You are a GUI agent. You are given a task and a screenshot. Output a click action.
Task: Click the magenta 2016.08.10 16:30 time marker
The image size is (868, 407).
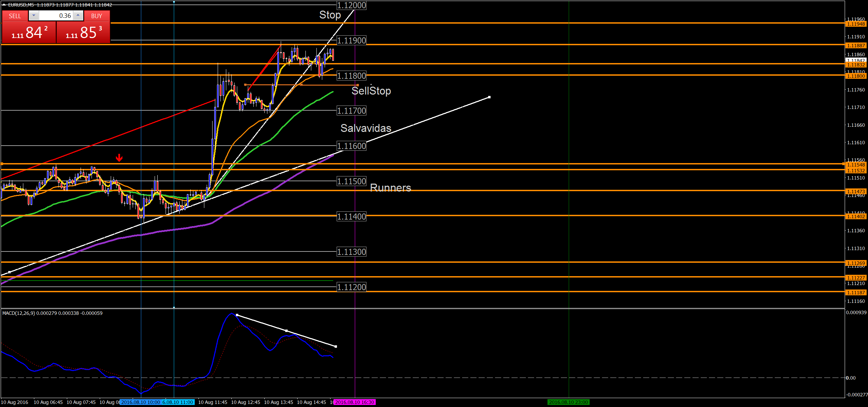355,402
